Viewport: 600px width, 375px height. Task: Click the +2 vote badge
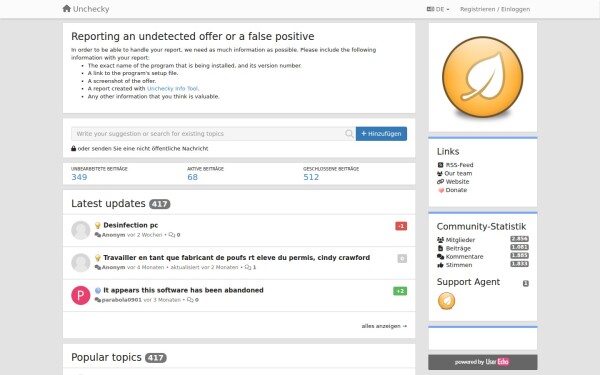pyautogui.click(x=400, y=291)
